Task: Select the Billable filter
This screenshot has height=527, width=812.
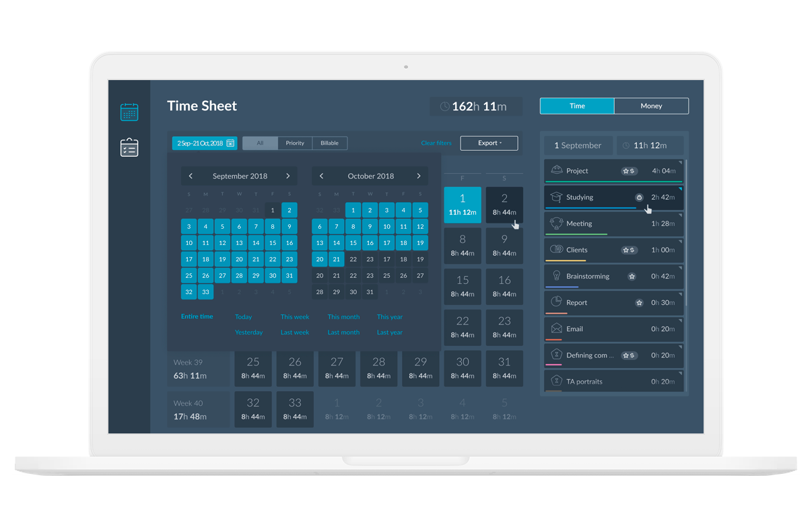Action: click(x=330, y=143)
